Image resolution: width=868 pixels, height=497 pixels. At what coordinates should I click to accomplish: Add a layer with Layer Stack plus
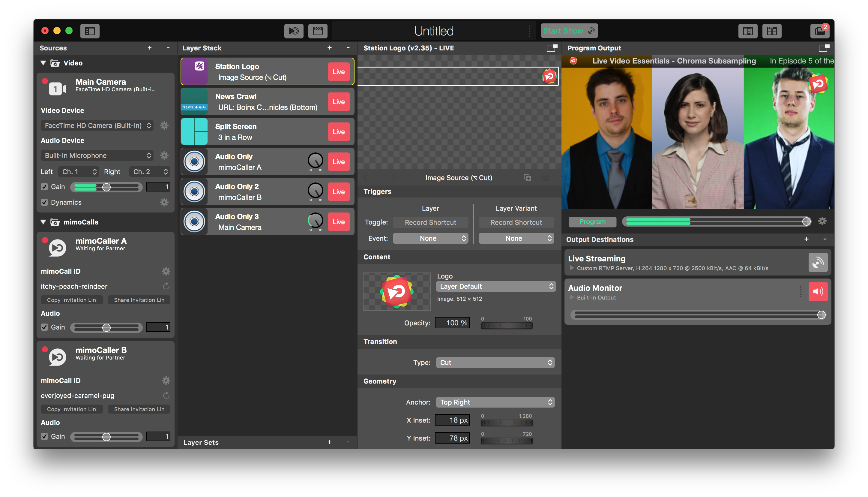coord(329,48)
